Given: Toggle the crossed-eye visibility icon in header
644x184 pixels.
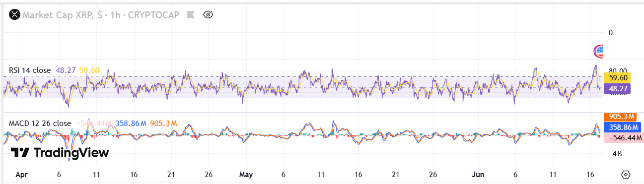Looking at the screenshot, I should point(209,15).
